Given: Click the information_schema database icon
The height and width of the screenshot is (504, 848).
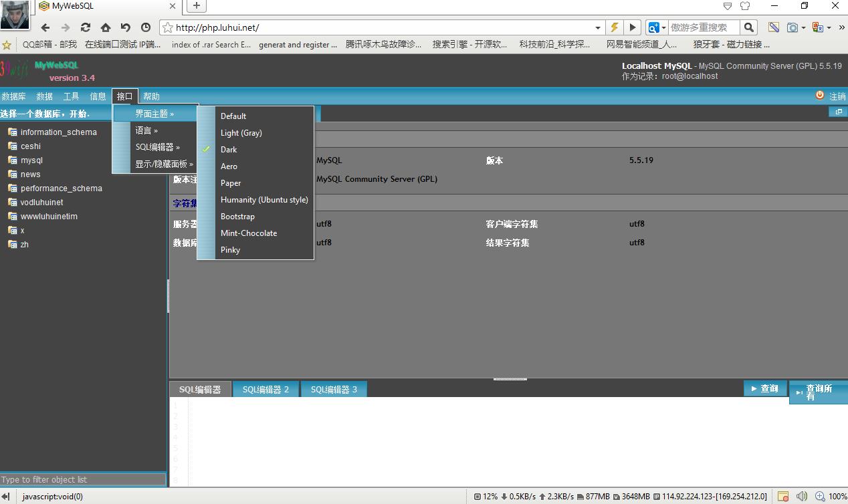Looking at the screenshot, I should click(13, 132).
